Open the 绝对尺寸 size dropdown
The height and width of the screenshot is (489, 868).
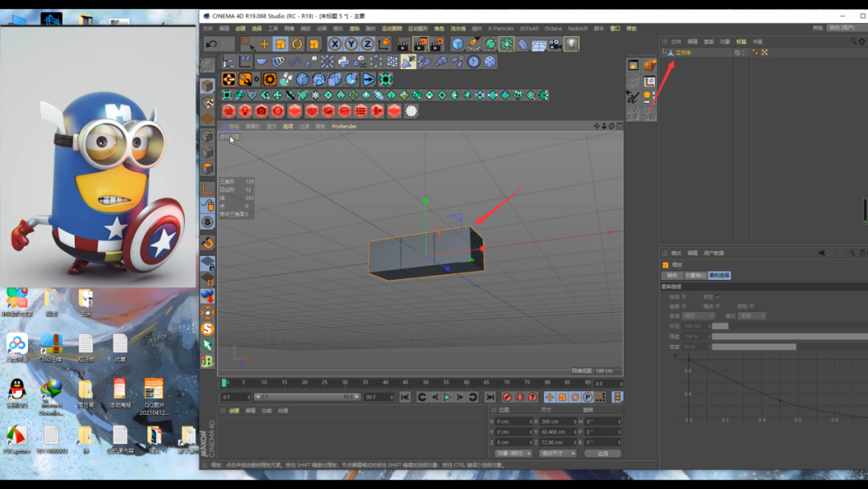558,454
